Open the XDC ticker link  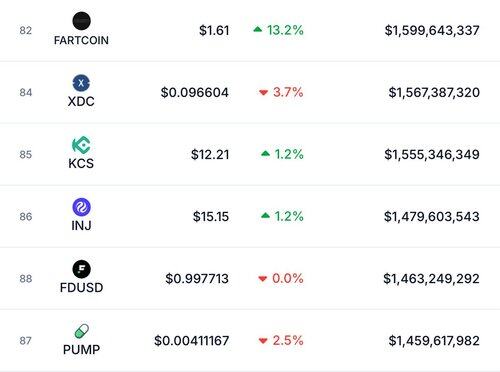click(x=81, y=101)
